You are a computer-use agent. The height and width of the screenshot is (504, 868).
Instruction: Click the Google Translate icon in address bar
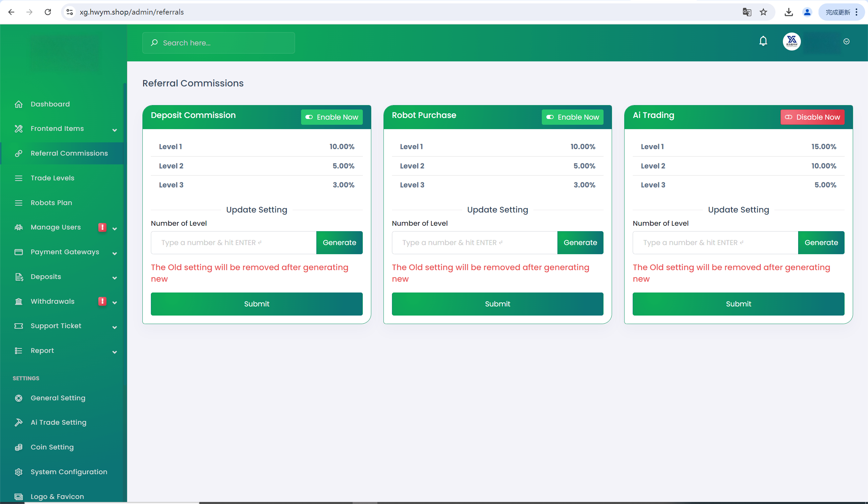tap(746, 12)
